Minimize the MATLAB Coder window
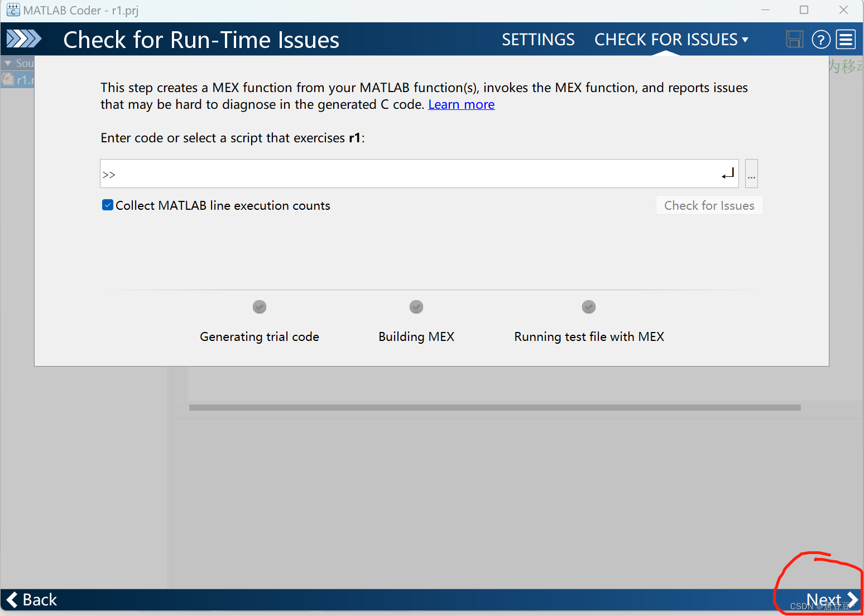Image resolution: width=864 pixels, height=616 pixels. pos(765,10)
